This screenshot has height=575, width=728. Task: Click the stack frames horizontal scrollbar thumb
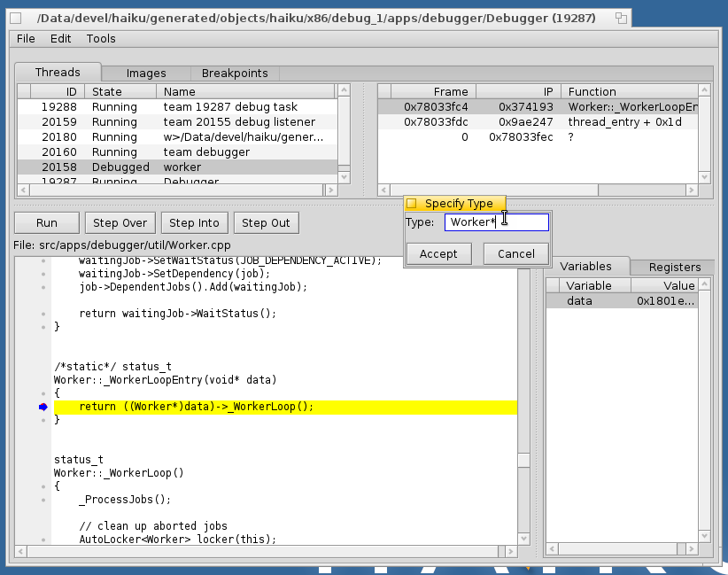494,190
